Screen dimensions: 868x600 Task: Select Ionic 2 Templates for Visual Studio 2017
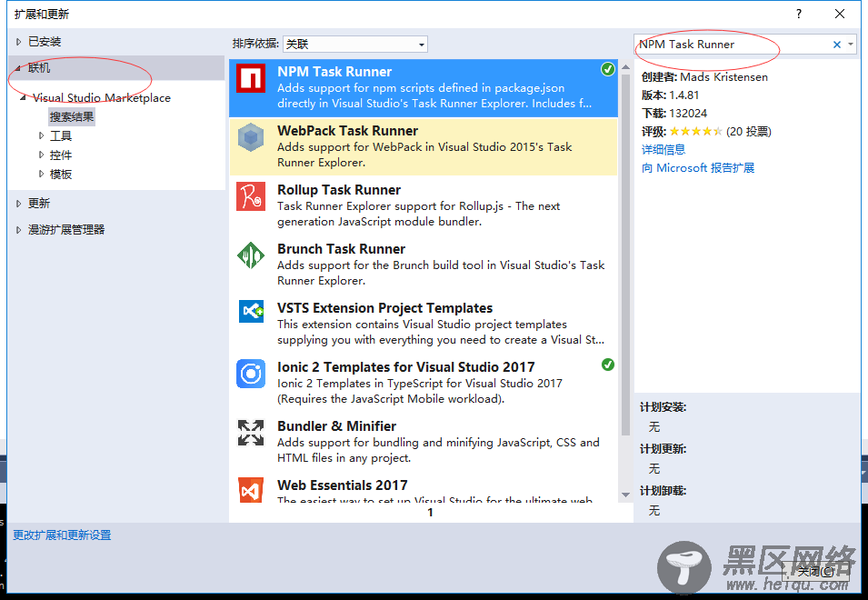(405, 367)
